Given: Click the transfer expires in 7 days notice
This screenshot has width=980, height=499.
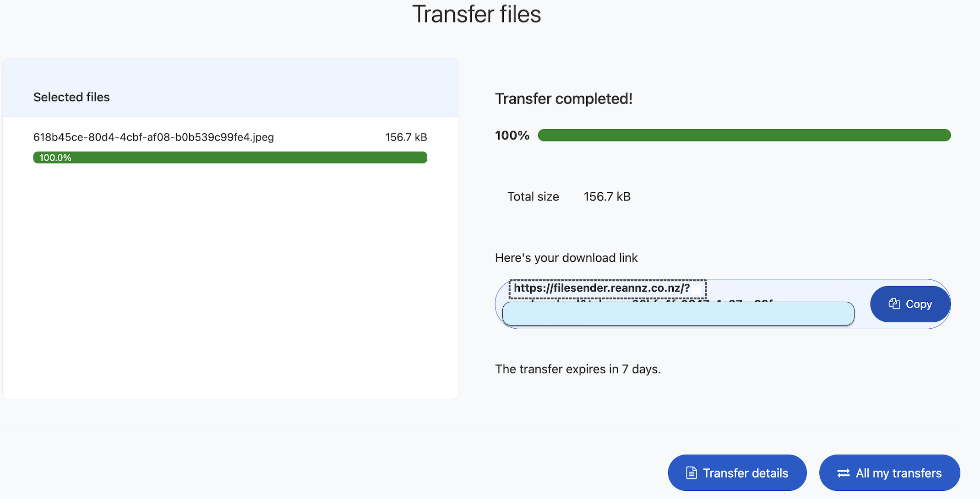Looking at the screenshot, I should (577, 369).
